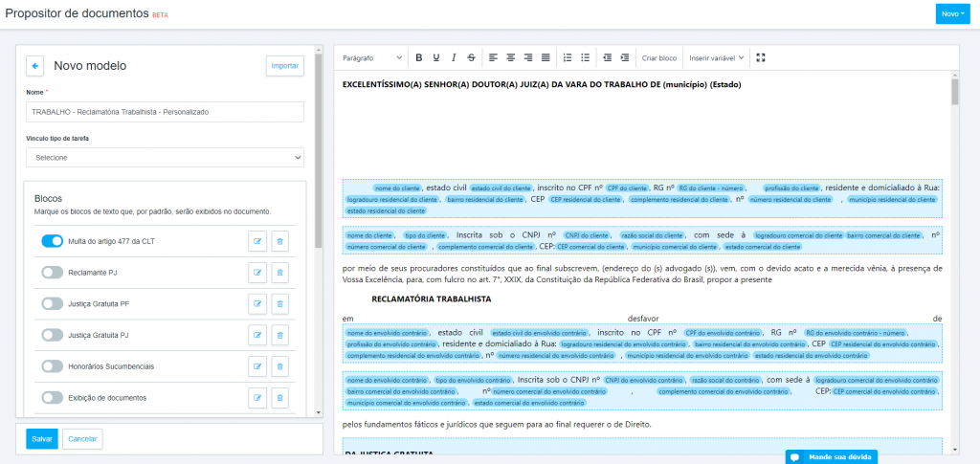This screenshot has width=980, height=464.
Task: Delete the Justiça Gratuita PF block
Action: (280, 303)
